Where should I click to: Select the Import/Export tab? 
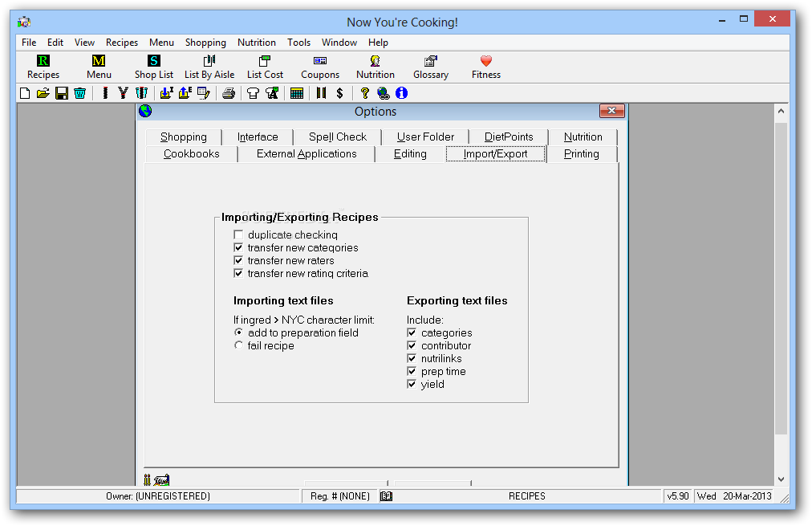coord(496,154)
